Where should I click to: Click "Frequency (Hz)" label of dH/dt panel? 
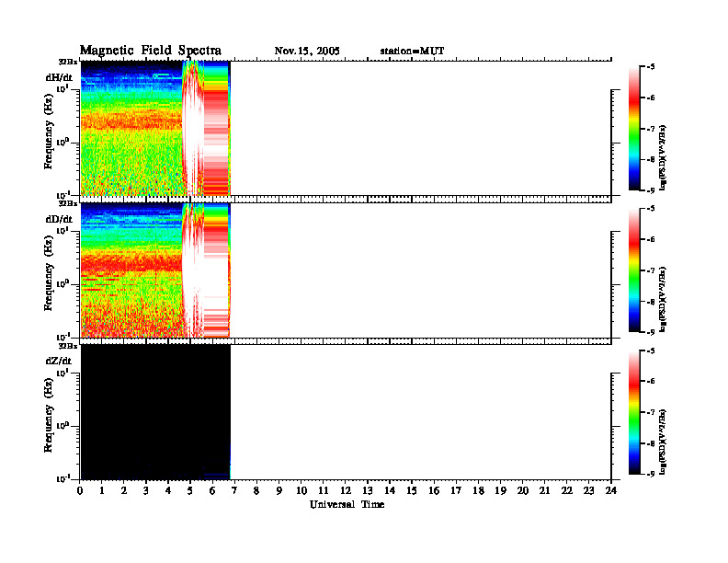tap(49, 132)
